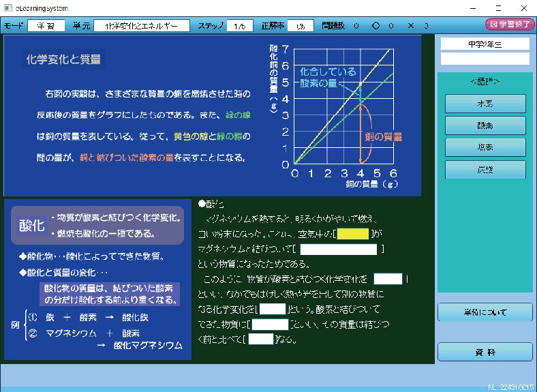Click the 単元 unit name field

(142, 26)
